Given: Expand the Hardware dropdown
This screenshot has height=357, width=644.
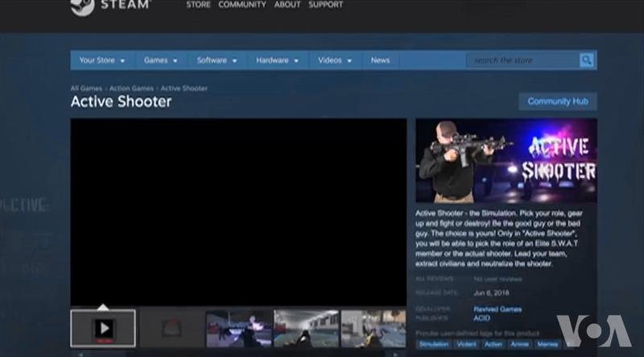Looking at the screenshot, I should [x=277, y=60].
